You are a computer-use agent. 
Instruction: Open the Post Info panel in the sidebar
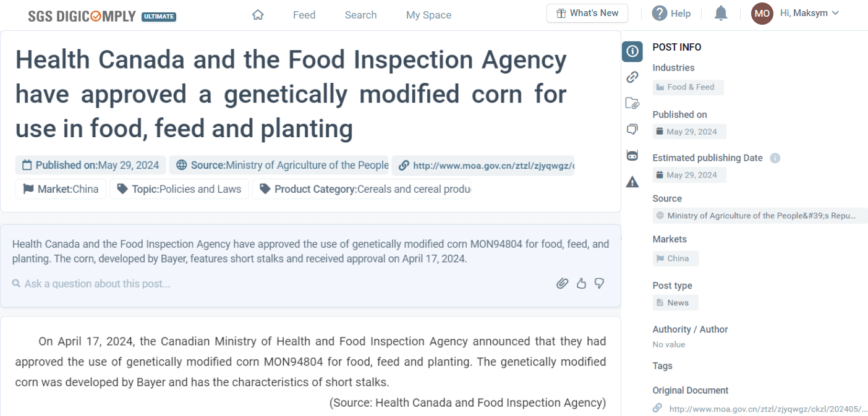click(x=632, y=51)
